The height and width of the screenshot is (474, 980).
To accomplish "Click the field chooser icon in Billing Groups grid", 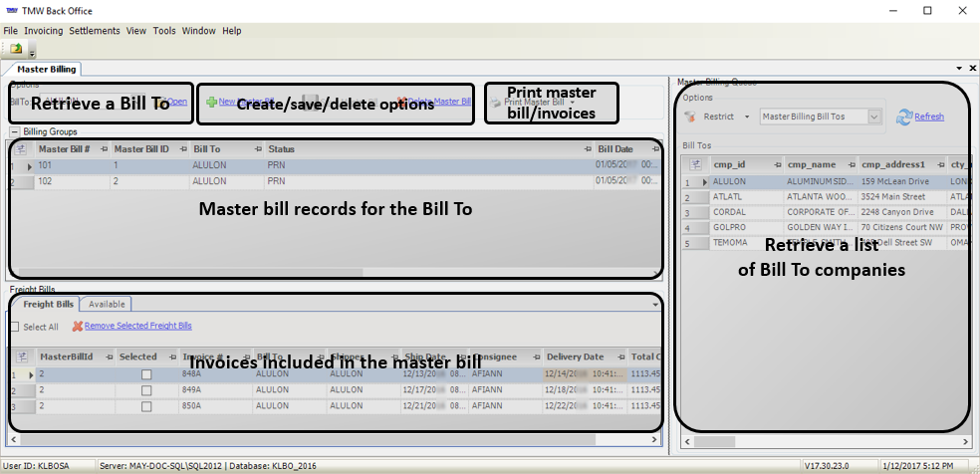I will tap(21, 149).
